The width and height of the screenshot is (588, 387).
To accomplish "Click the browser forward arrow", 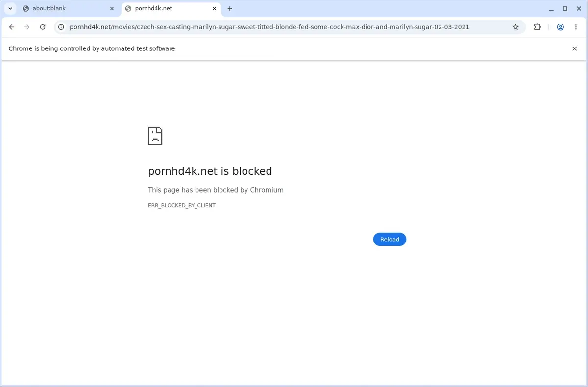I will point(27,27).
